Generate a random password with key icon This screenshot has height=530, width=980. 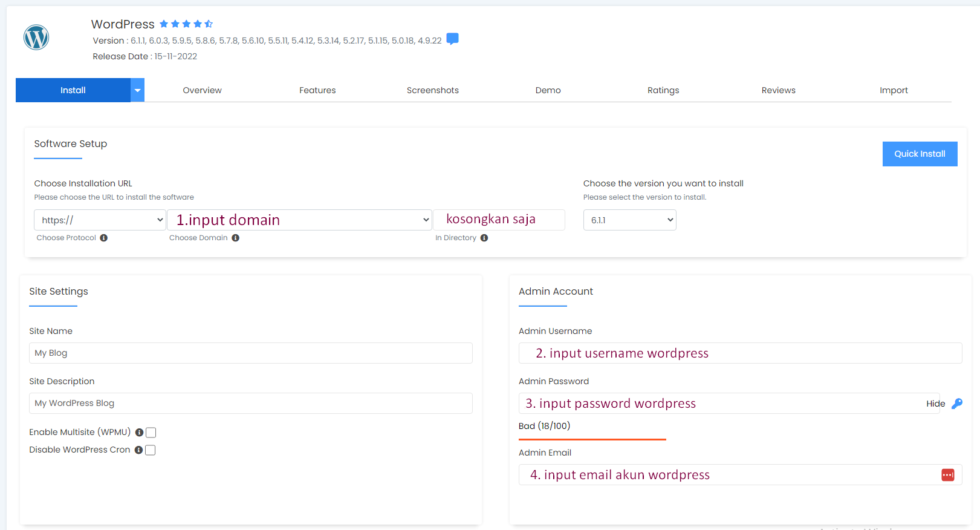pos(957,404)
